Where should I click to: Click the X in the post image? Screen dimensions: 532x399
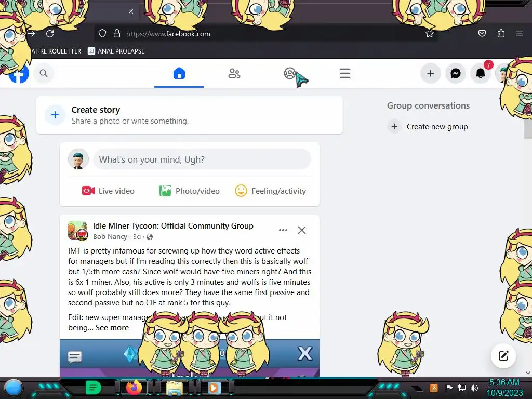point(304,353)
